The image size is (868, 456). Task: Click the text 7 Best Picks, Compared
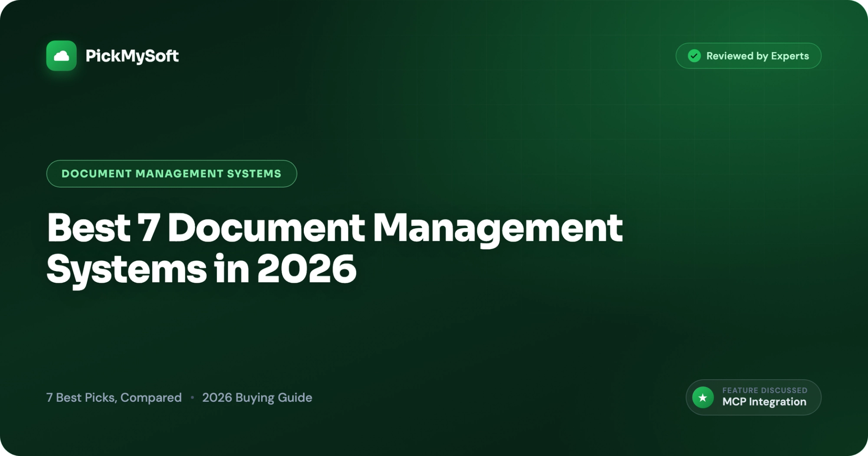pos(114,398)
